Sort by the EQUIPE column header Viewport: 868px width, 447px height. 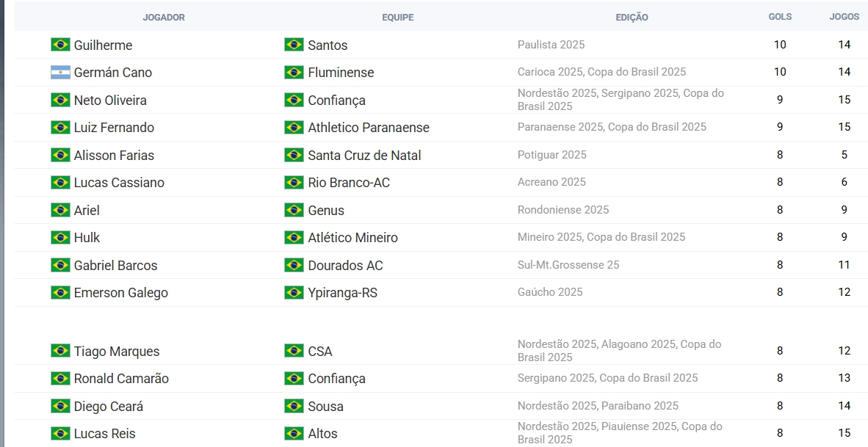pos(397,17)
